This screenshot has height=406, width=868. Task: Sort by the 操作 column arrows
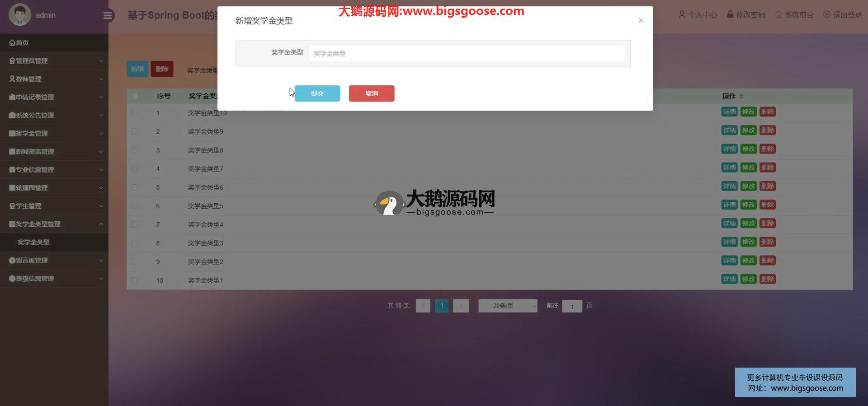pyautogui.click(x=741, y=96)
